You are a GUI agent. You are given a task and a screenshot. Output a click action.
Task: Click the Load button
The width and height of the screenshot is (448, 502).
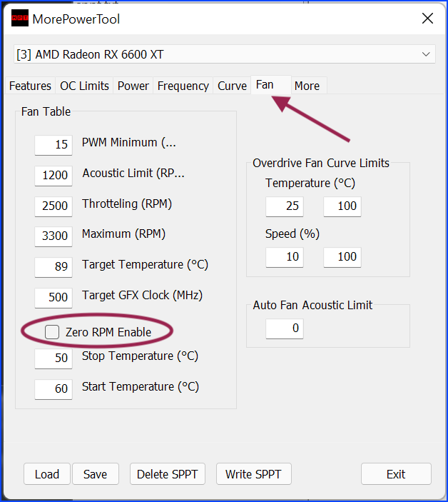46,474
